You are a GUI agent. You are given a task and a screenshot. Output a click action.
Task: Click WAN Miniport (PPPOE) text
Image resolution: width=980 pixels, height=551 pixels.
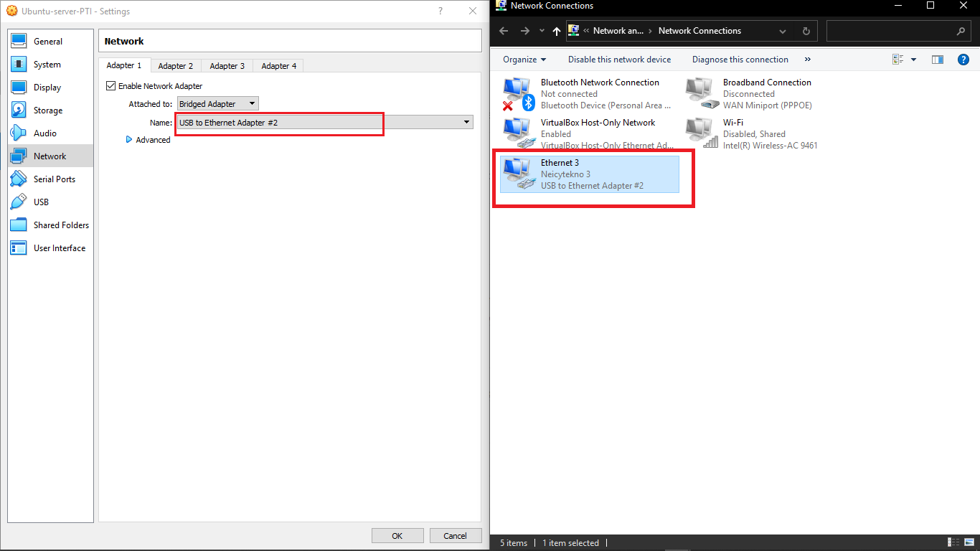pyautogui.click(x=768, y=105)
